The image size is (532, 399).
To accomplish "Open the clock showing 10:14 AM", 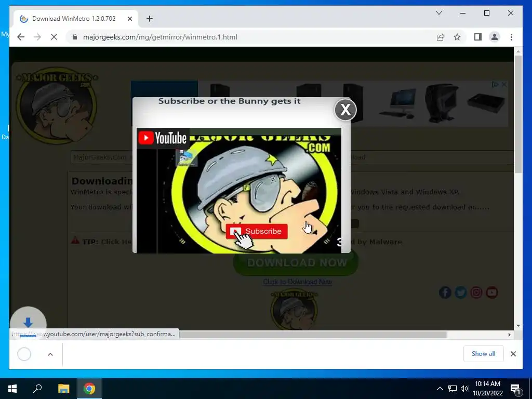I will click(487, 389).
